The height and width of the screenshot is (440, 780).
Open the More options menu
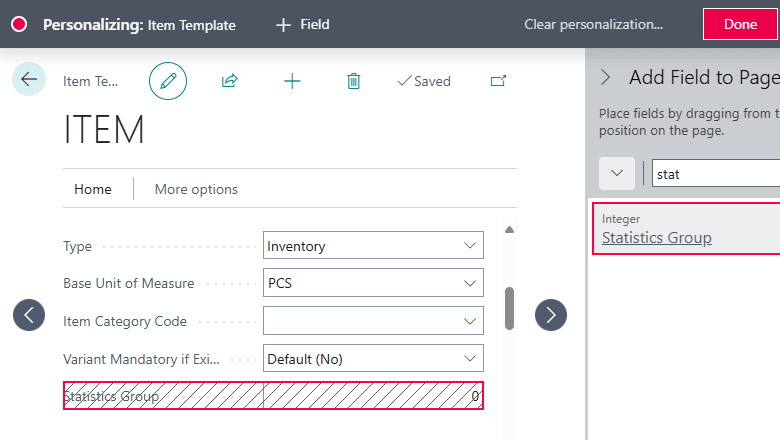[196, 189]
